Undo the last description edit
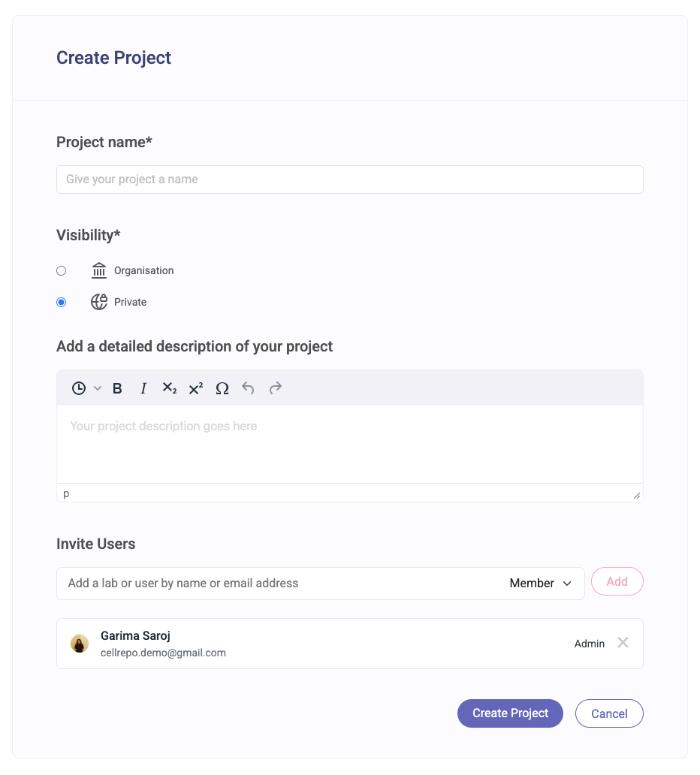Viewport: 700px width, 775px height. click(248, 388)
